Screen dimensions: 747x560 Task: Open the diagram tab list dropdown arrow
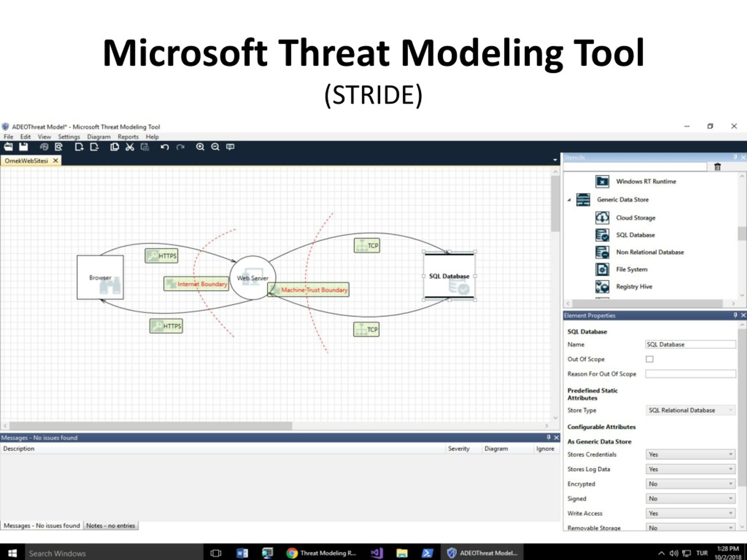[x=555, y=160]
